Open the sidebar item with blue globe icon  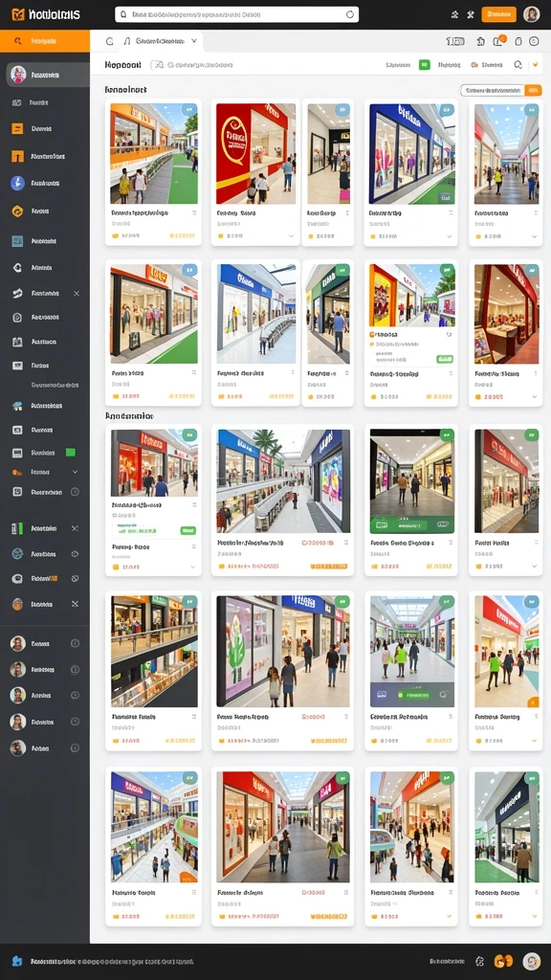[x=45, y=554]
